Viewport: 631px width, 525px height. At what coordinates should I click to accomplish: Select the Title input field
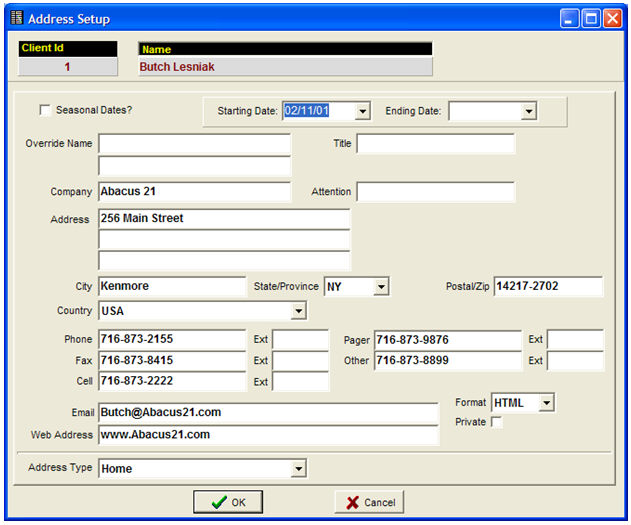[x=435, y=144]
